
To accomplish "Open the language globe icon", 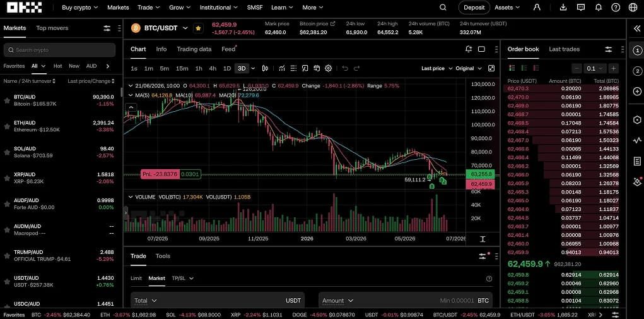I will click(633, 8).
